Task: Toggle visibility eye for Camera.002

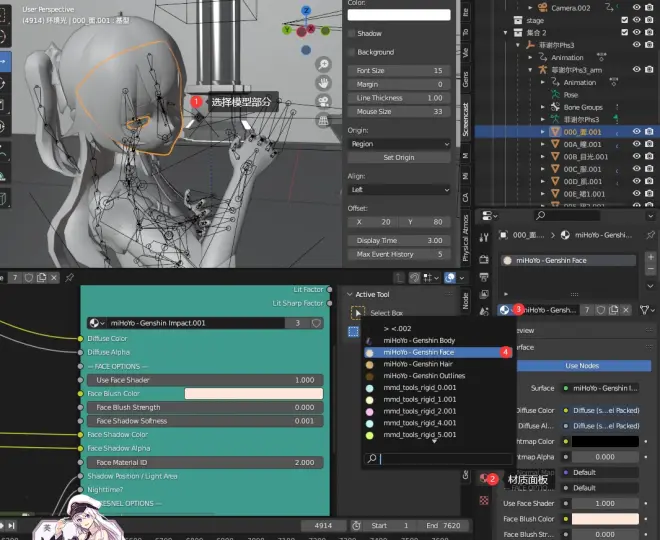Action: 636,7
